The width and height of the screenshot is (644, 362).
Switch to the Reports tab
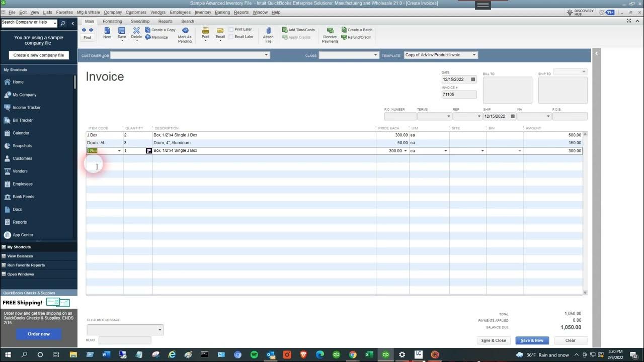pyautogui.click(x=165, y=21)
